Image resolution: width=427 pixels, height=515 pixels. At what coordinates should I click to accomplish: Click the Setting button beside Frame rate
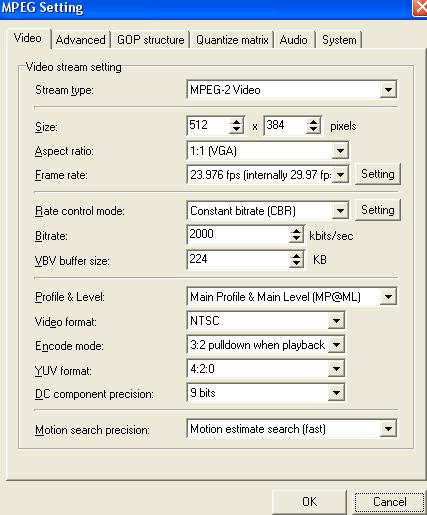pos(378,174)
